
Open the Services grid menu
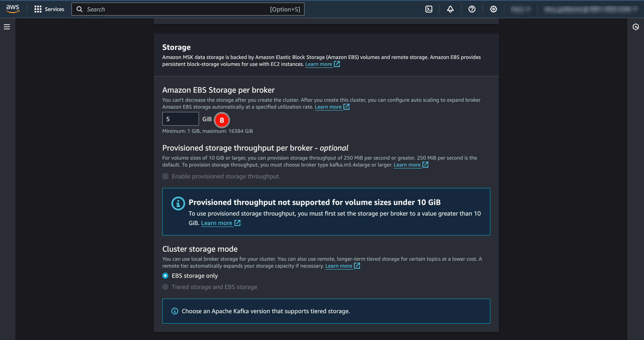coord(49,9)
